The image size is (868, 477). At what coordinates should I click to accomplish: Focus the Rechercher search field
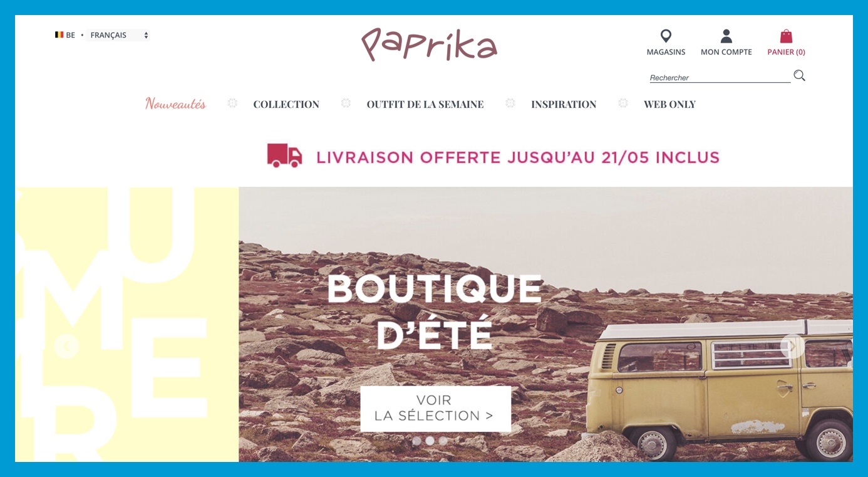(720, 78)
